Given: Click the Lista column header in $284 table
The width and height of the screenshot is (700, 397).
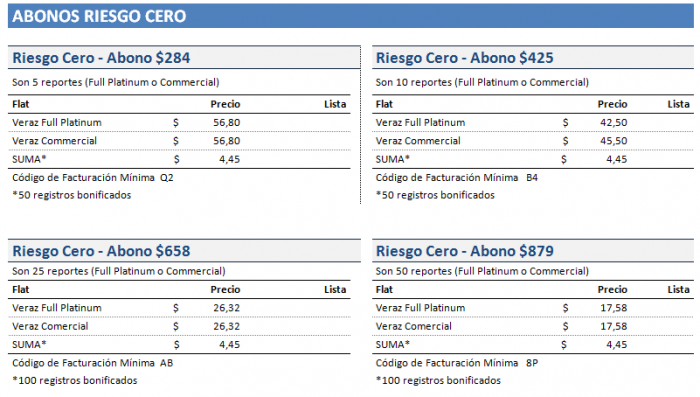Looking at the screenshot, I should coord(335,104).
